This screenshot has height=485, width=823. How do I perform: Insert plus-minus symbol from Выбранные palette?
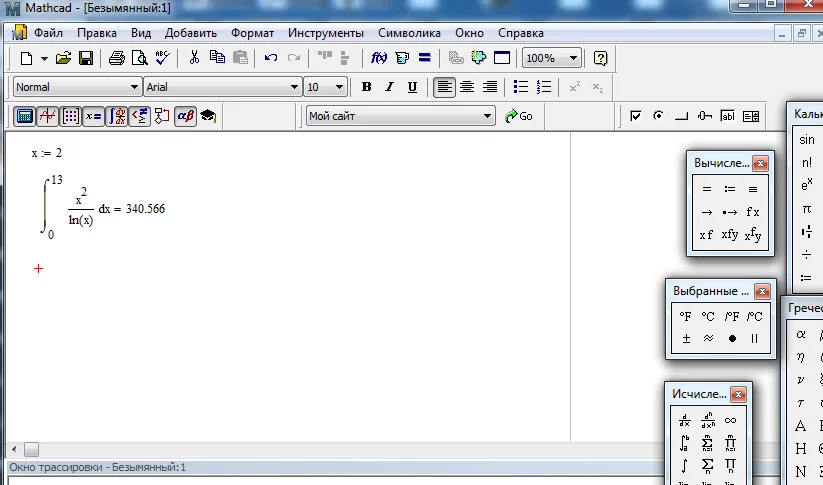tap(686, 339)
